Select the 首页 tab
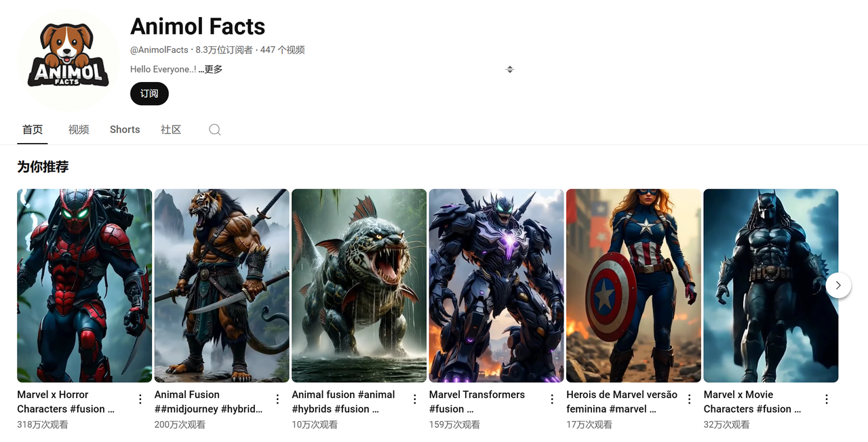 point(33,129)
